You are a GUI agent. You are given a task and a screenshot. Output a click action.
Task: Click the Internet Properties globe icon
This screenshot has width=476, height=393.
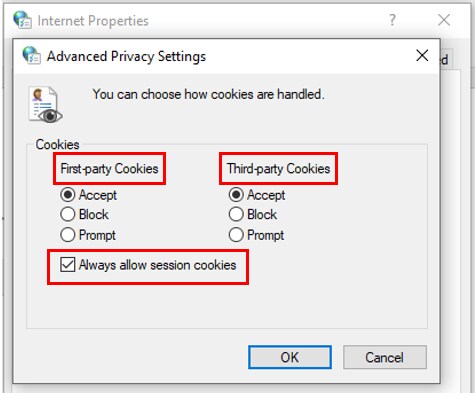click(22, 20)
